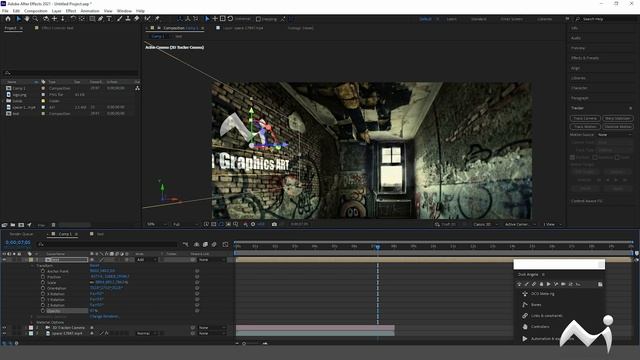Image resolution: width=640 pixels, height=360 pixels.
Task: Click the stopwatch next to Anchor Point
Action: [43, 271]
